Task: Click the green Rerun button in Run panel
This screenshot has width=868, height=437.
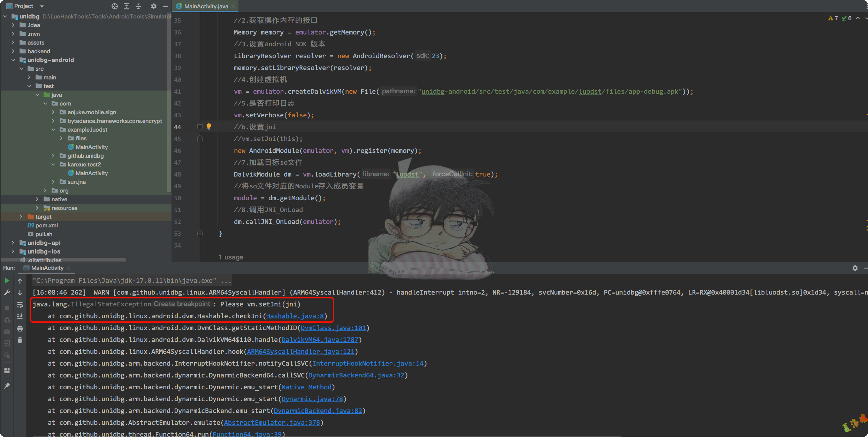Action: (x=7, y=281)
